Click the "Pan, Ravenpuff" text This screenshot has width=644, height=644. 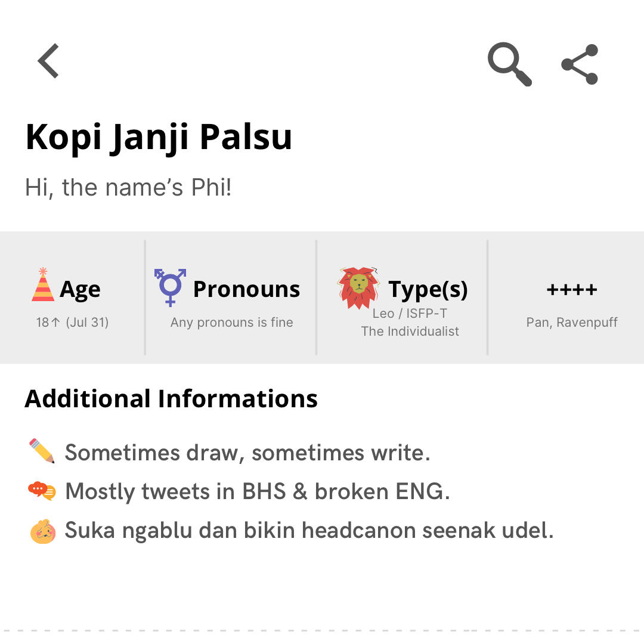[x=571, y=323]
